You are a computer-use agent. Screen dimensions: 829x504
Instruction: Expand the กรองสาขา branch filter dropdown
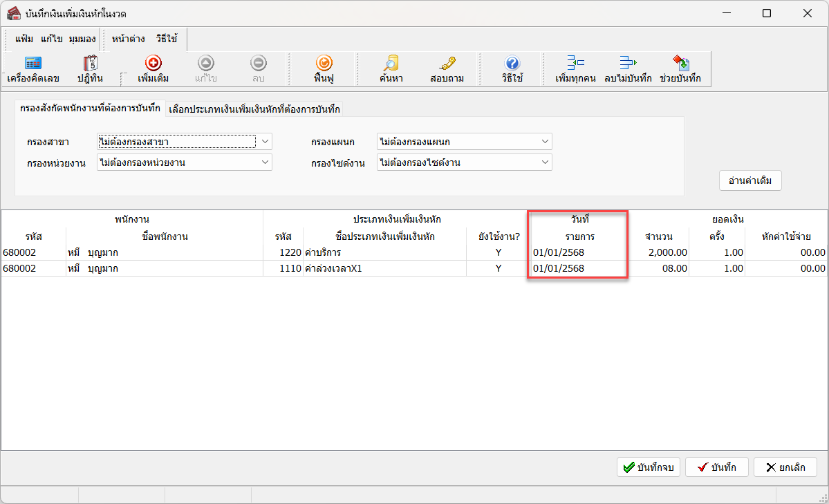coord(264,142)
